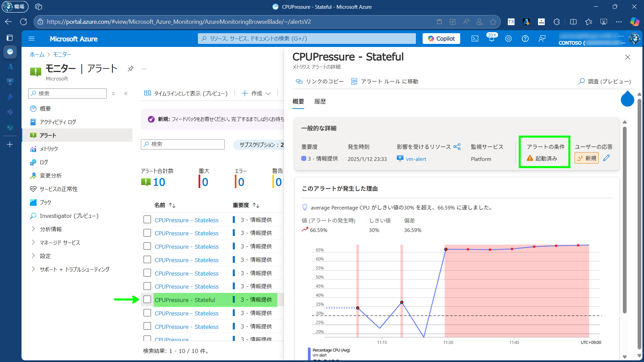This screenshot has width=644, height=362.
Task: Click the feedback person icon
Action: [542, 39]
